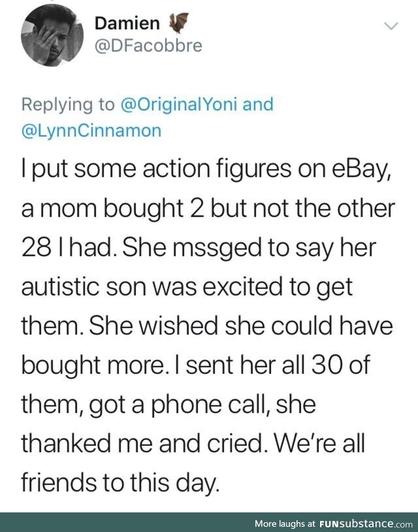Viewport: 418px width, 532px height.
Task: Expand the tweet options chevron
Action: (x=391, y=25)
